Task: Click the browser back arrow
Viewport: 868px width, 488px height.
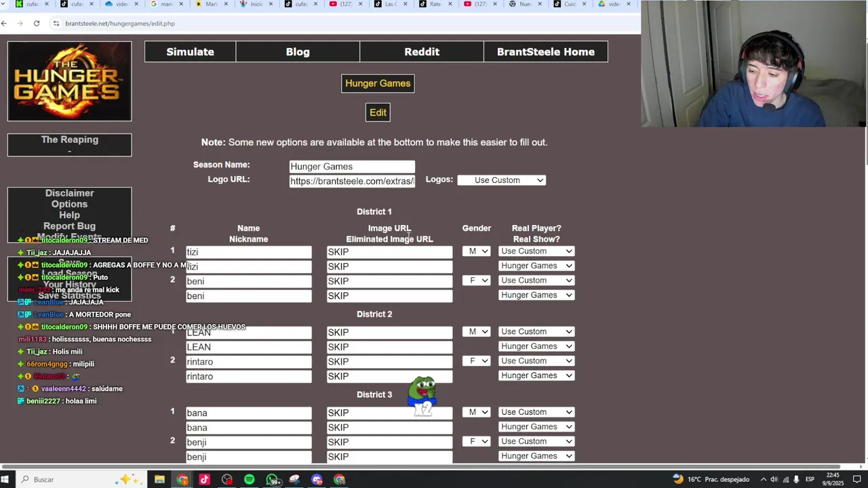Action: (x=5, y=23)
